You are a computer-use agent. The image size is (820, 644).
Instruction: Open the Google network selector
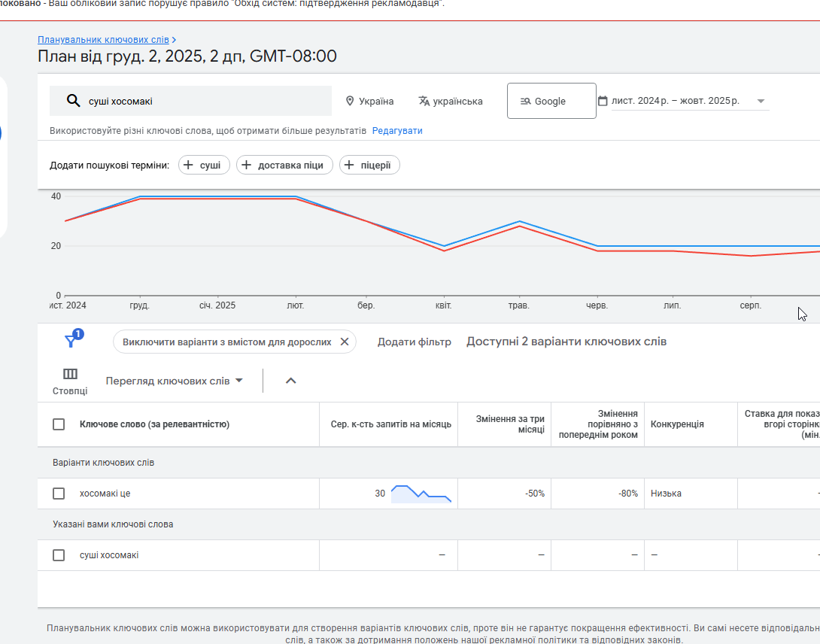coord(551,101)
